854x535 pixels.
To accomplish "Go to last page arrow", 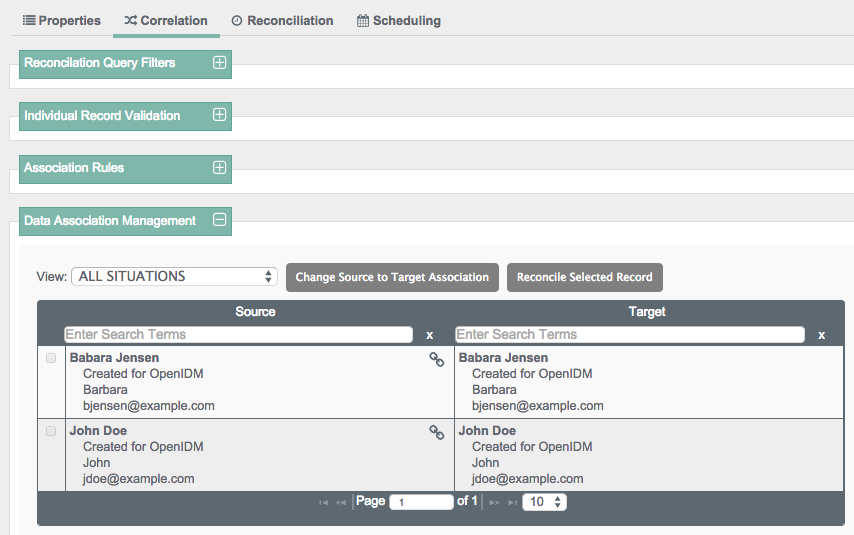I will 512,502.
